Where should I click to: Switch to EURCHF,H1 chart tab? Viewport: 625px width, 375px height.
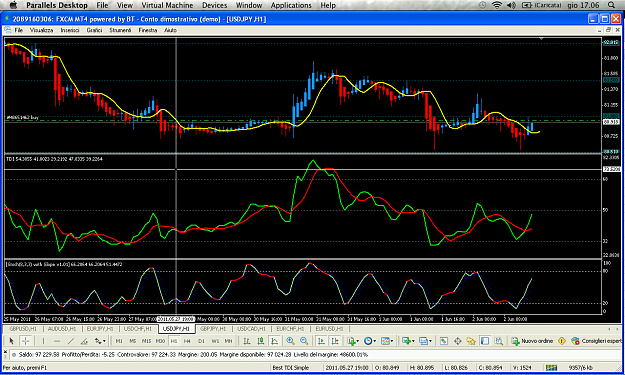coord(290,329)
